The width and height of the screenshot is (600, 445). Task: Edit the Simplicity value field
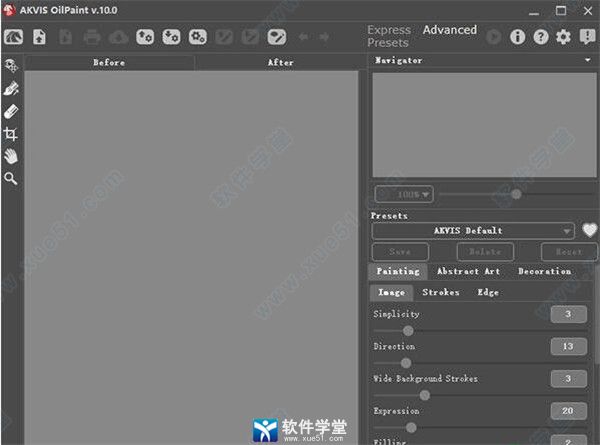coord(569,314)
